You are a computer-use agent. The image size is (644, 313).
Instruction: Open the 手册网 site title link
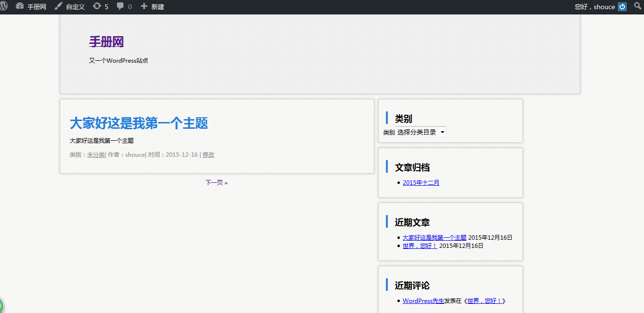coord(106,42)
